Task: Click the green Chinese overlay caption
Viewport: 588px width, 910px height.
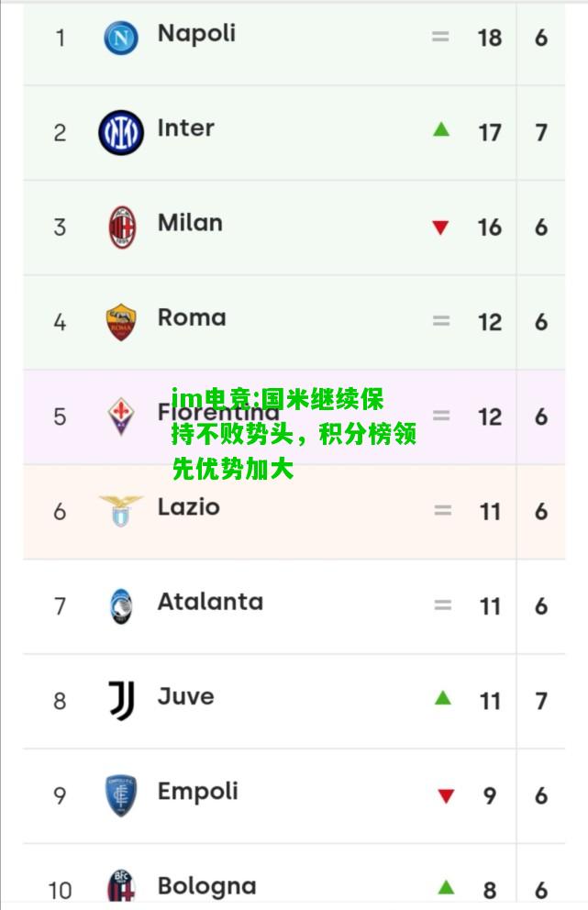Action: [x=294, y=434]
